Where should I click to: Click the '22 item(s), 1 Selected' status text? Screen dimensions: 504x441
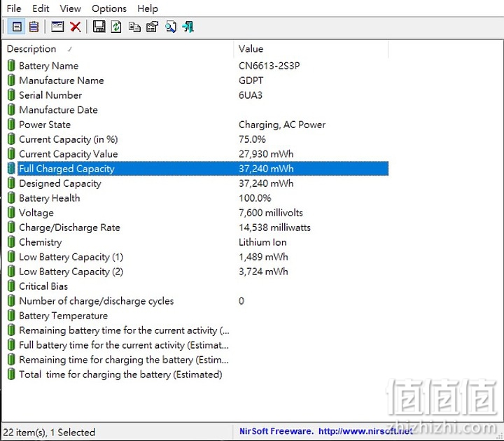(x=49, y=433)
